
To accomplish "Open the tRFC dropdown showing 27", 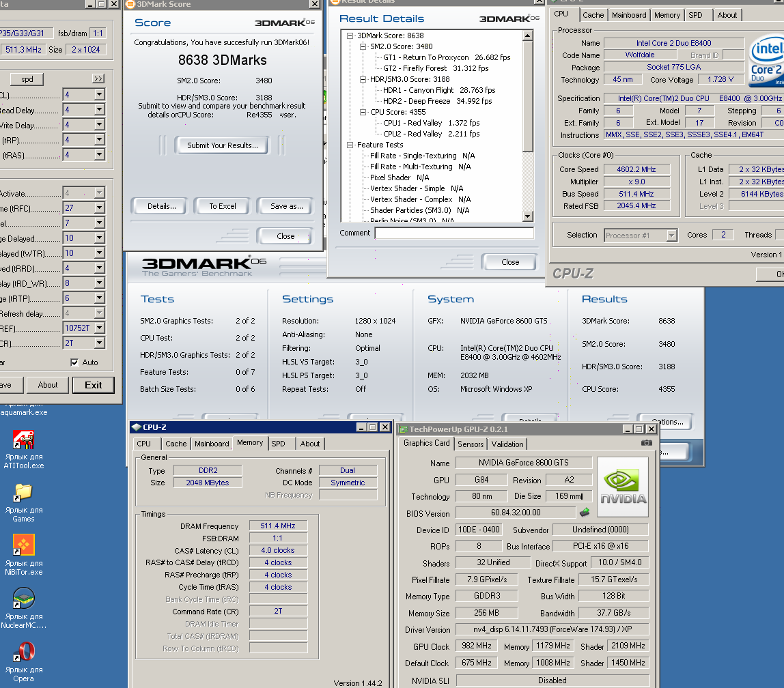I will (x=99, y=208).
